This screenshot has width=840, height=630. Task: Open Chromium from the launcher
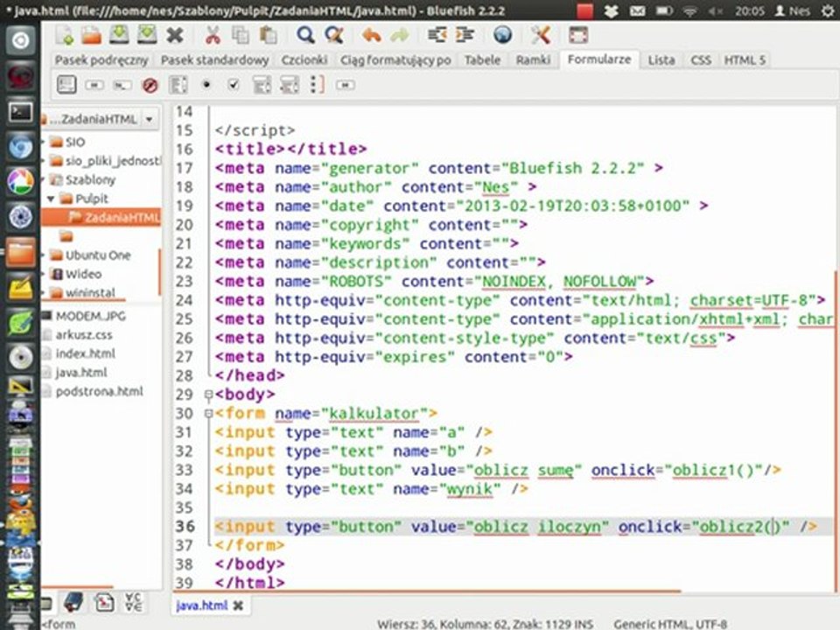[x=20, y=146]
